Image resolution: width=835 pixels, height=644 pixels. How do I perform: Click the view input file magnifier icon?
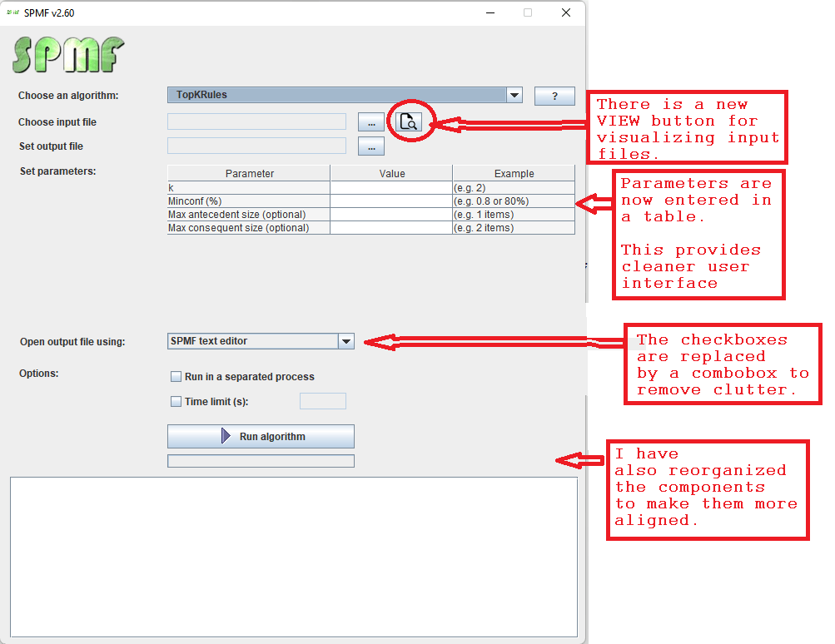pyautogui.click(x=409, y=121)
